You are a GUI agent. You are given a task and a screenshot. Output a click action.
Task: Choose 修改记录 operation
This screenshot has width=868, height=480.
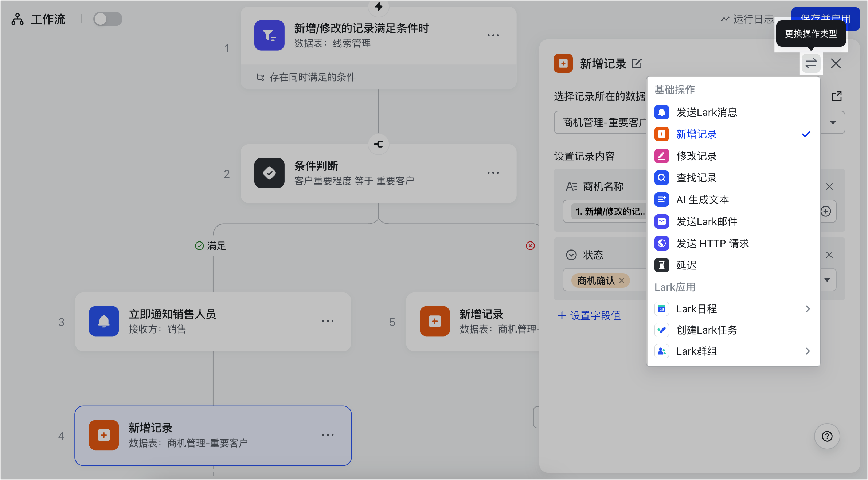coord(733,156)
